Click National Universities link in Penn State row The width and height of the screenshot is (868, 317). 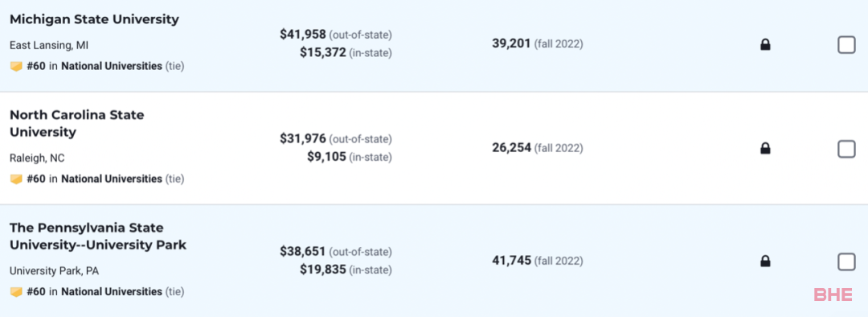(112, 291)
